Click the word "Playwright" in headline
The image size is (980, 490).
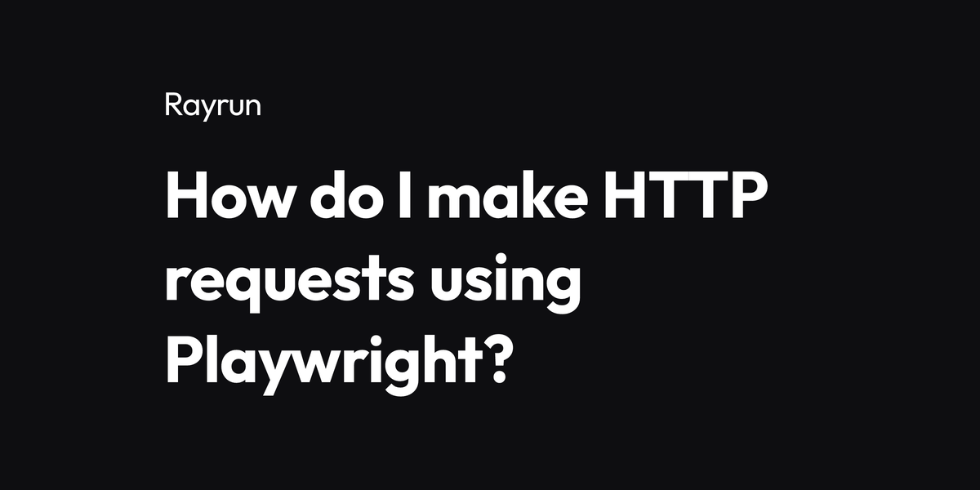click(x=318, y=358)
